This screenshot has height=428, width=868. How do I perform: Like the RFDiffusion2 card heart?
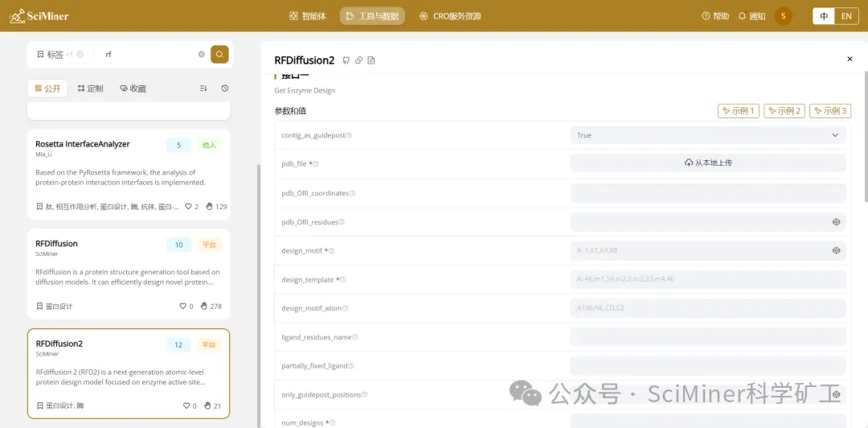tap(186, 405)
